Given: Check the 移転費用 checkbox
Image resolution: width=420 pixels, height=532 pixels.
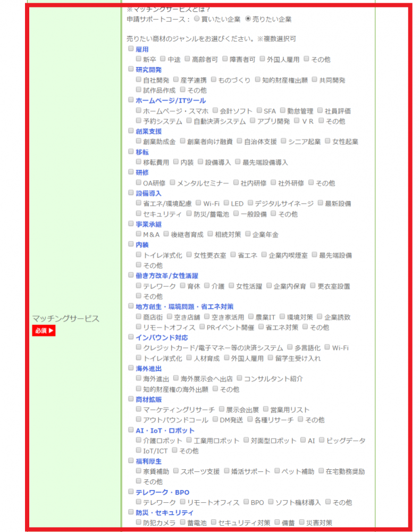Looking at the screenshot, I should (x=138, y=162).
